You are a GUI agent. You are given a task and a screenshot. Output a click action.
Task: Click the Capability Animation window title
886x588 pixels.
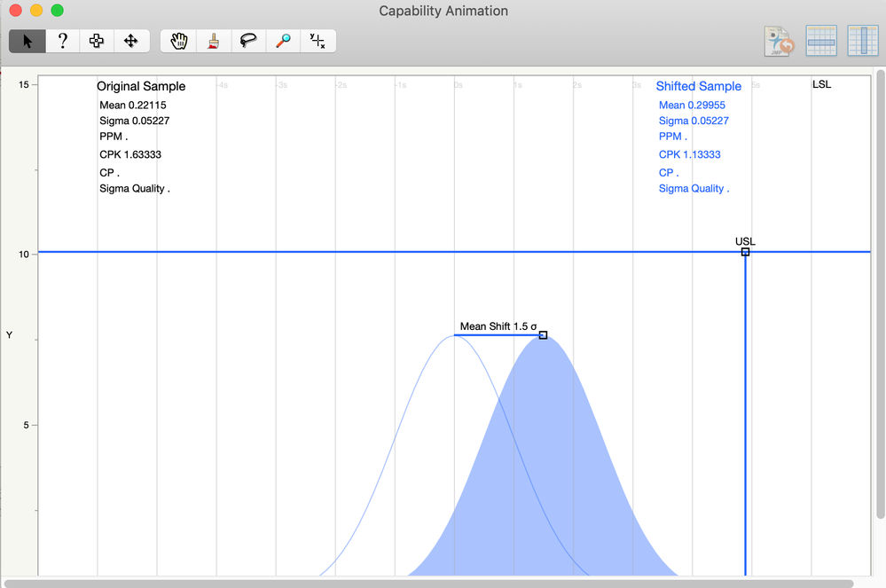[443, 11]
